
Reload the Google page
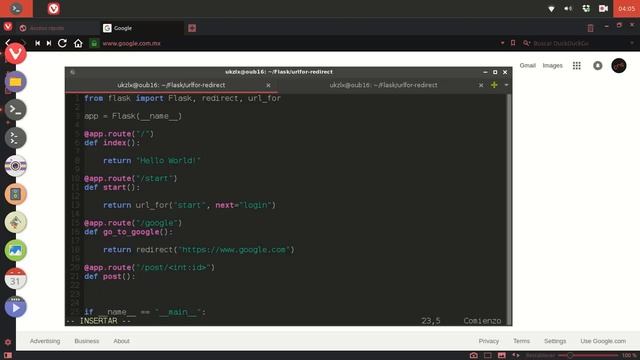click(x=62, y=43)
